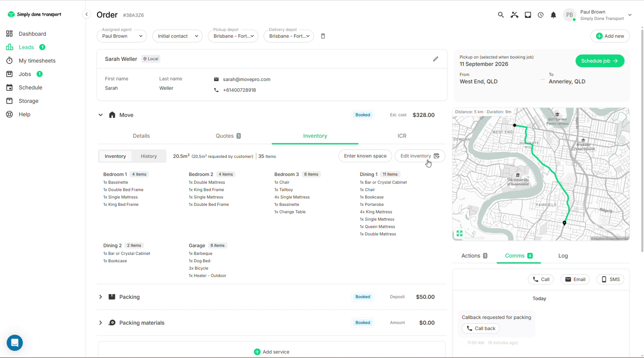Click the phone icon beside +61400728918
The image size is (644, 358).
point(216,90)
